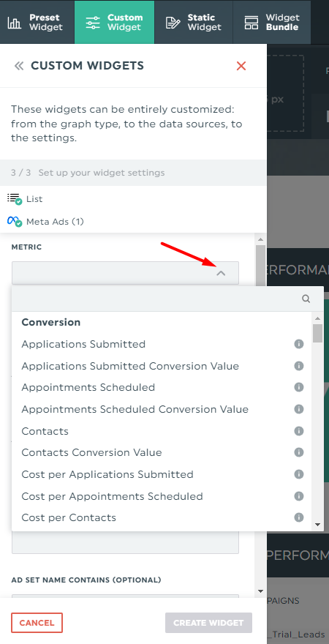Collapse the Metric dropdown using its chevron

[x=221, y=273]
